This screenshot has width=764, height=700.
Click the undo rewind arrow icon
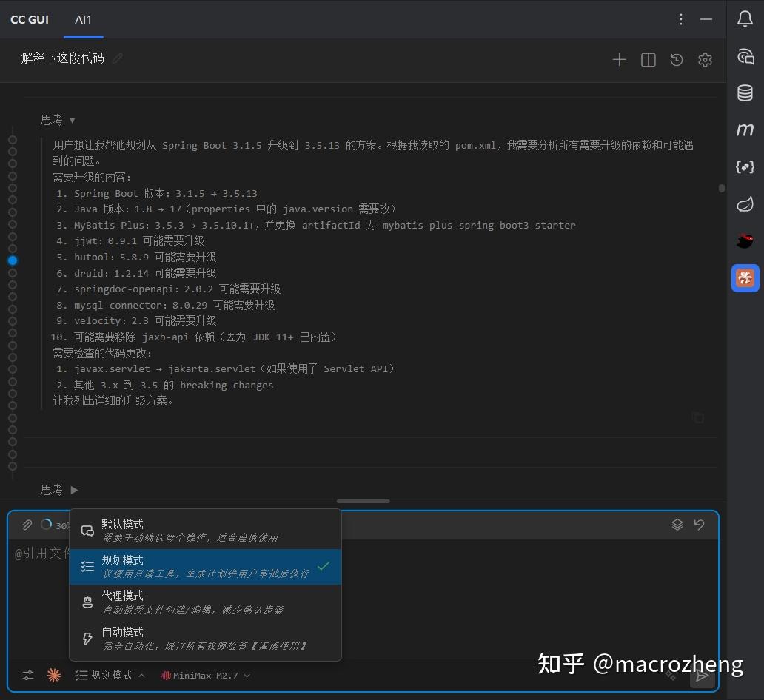tap(699, 524)
